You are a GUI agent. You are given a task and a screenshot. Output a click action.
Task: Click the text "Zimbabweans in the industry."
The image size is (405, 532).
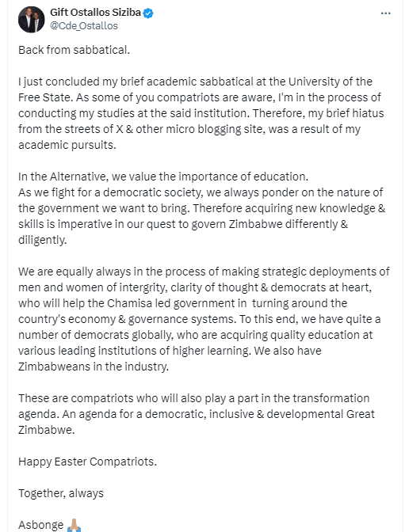pos(94,367)
